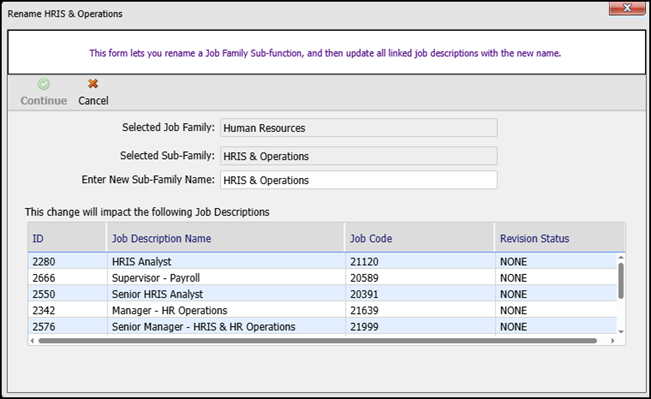Click NONE status in HRIS Analyst row
651x399 pixels.
tap(513, 262)
